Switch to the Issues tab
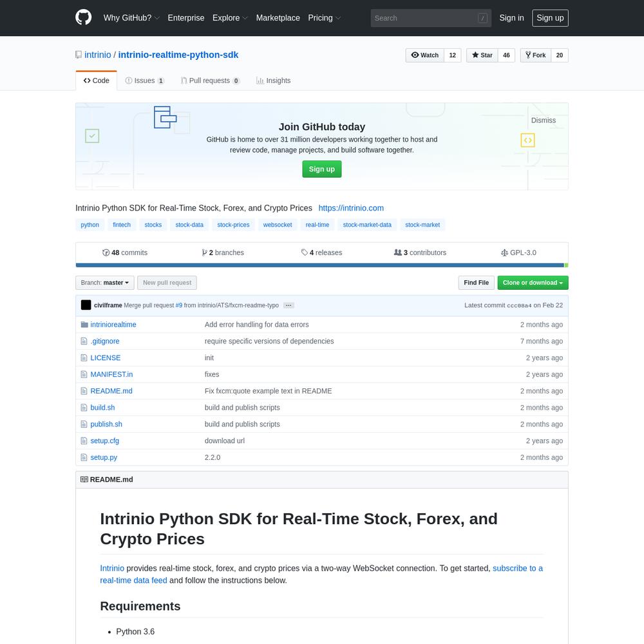Viewport: 644px width, 644px height. pos(145,80)
